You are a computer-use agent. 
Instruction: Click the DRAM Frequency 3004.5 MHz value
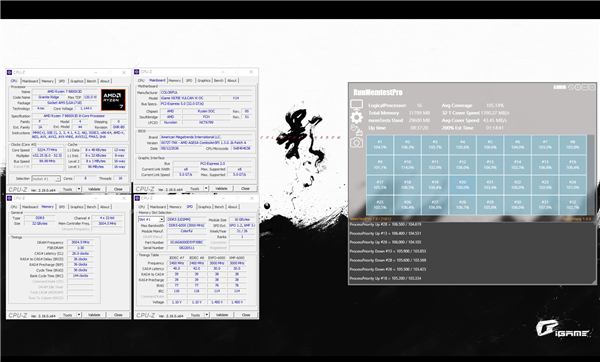click(80, 242)
